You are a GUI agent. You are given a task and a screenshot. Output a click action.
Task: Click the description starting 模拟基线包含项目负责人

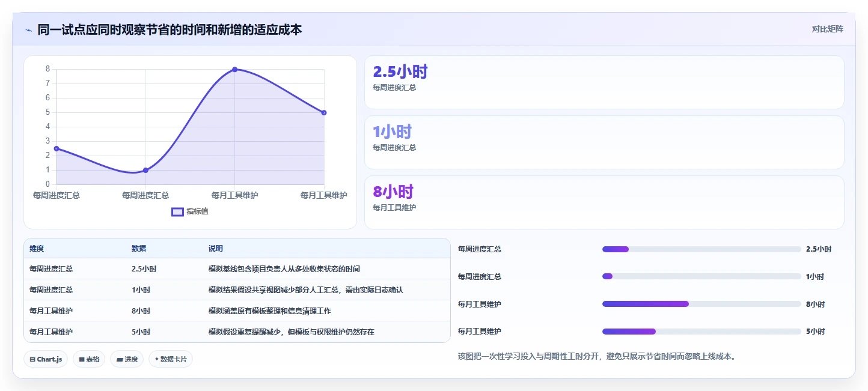point(284,269)
